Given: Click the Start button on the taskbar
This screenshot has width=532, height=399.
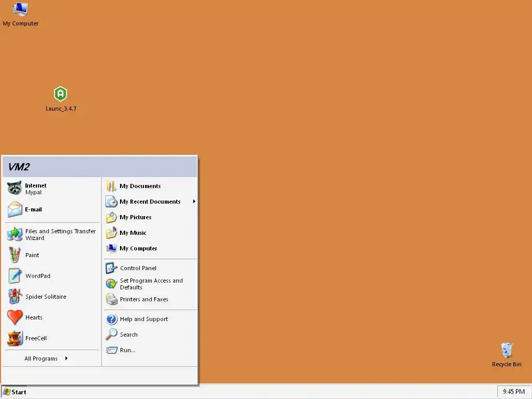Looking at the screenshot, I should (x=14, y=392).
